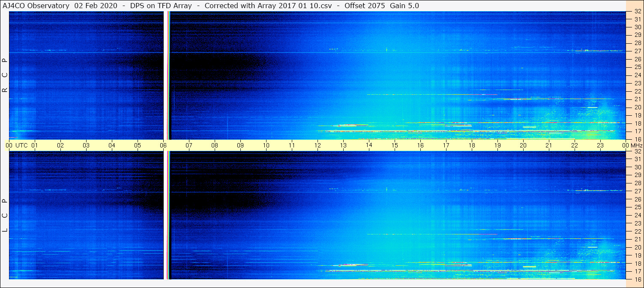The height and width of the screenshot is (288, 644).
Task: Click the 02 hour time marker
Action: (60, 145)
